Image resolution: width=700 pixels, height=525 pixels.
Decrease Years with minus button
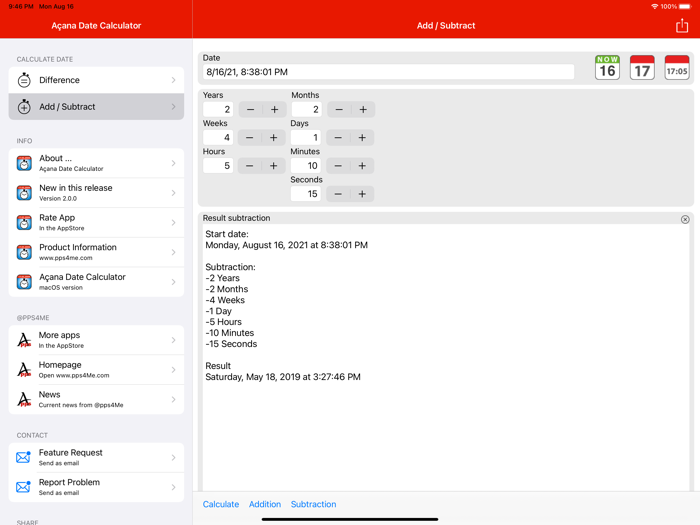[250, 109]
